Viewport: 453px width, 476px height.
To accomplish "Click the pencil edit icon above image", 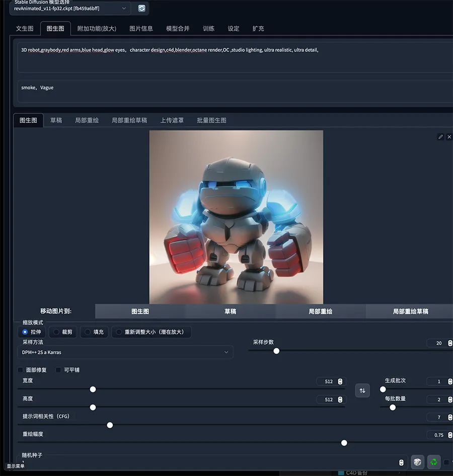I will click(440, 137).
